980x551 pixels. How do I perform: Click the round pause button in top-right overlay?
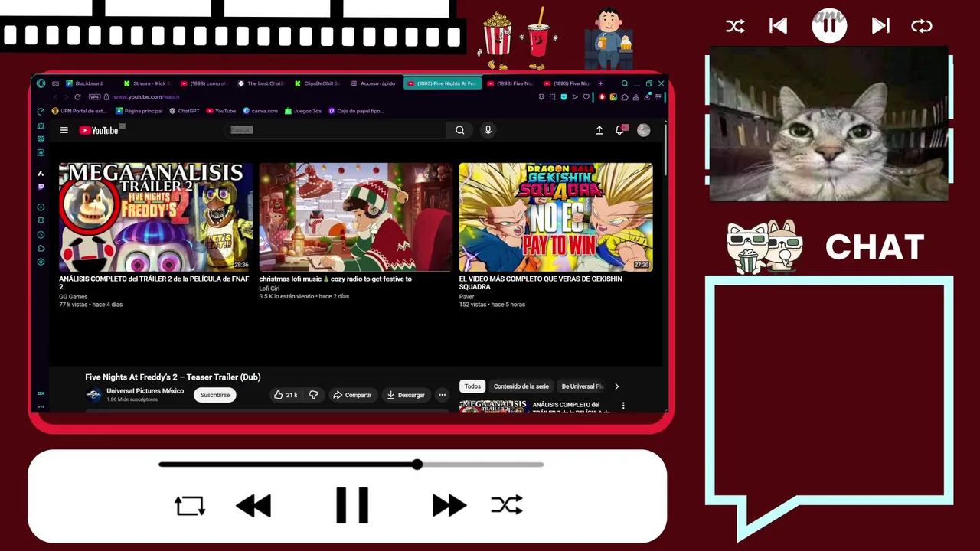829,25
